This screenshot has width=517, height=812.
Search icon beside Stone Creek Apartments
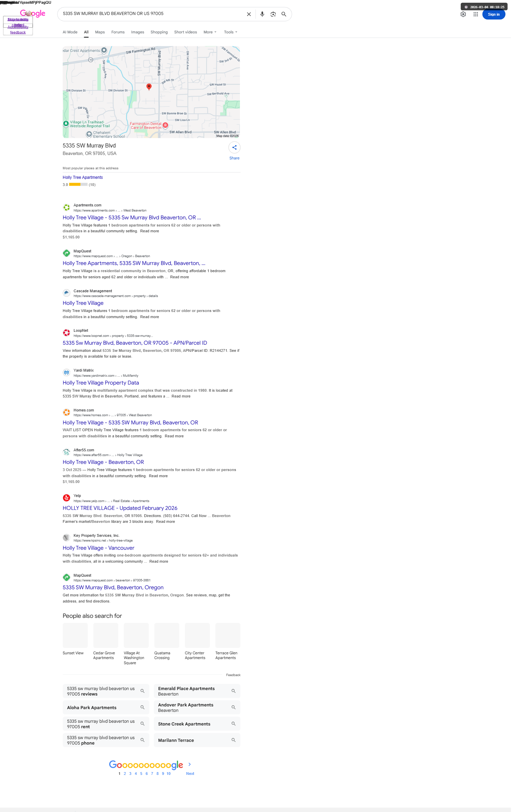tap(233, 724)
